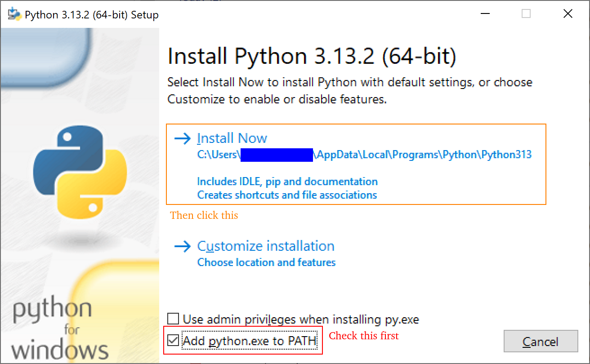Viewport: 590px width, 364px height.
Task: Click the arrow icon beside Customize installation
Action: pyautogui.click(x=182, y=246)
